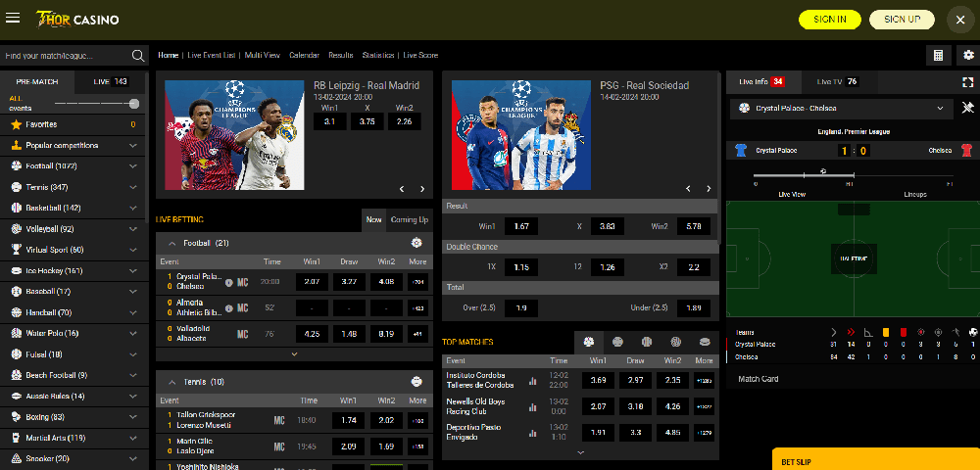
Task: Expand Tennis (347) category
Action: 73,187
